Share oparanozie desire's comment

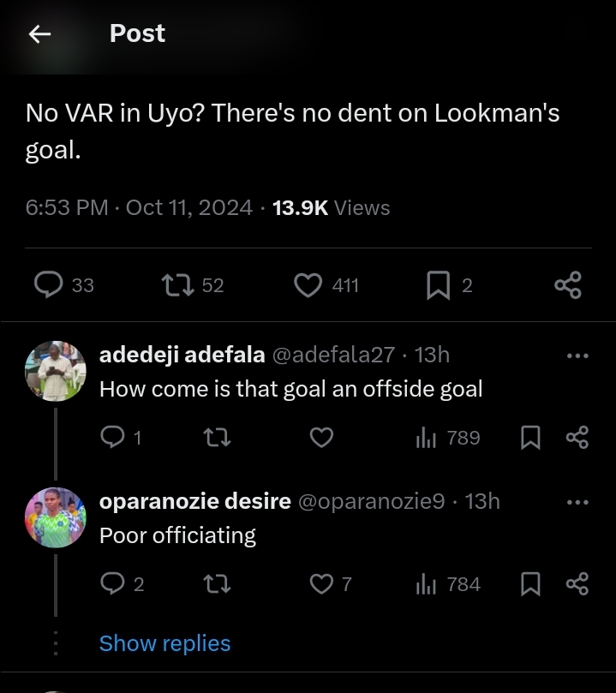tap(577, 584)
